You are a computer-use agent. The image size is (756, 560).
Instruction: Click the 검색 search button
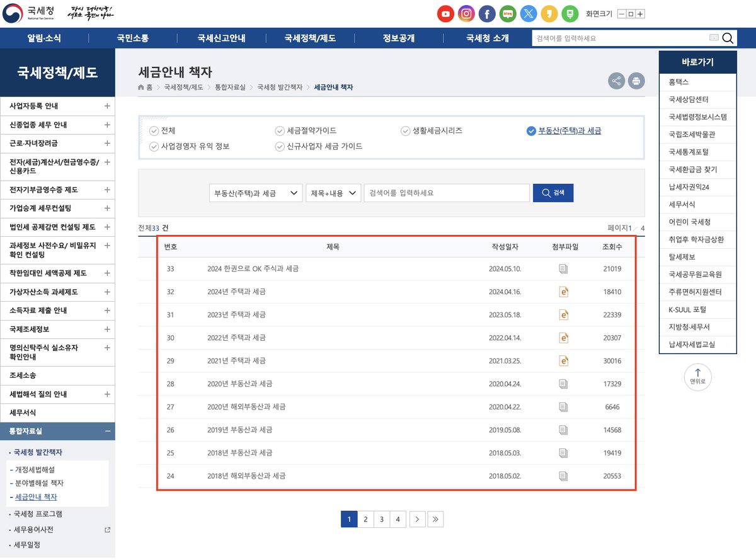553,192
